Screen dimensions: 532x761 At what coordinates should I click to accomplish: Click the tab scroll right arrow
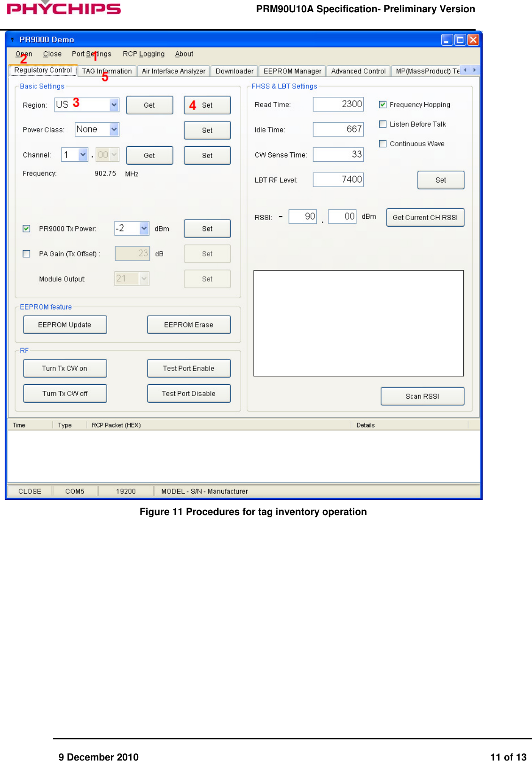(x=475, y=70)
